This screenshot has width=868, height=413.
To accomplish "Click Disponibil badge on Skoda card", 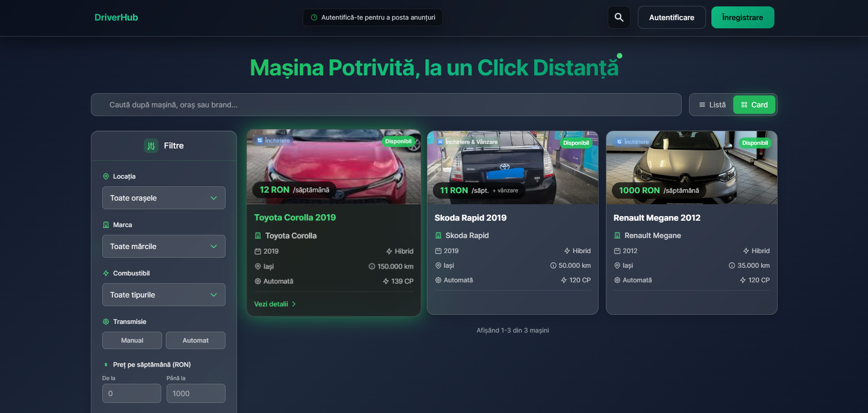I will coord(576,143).
